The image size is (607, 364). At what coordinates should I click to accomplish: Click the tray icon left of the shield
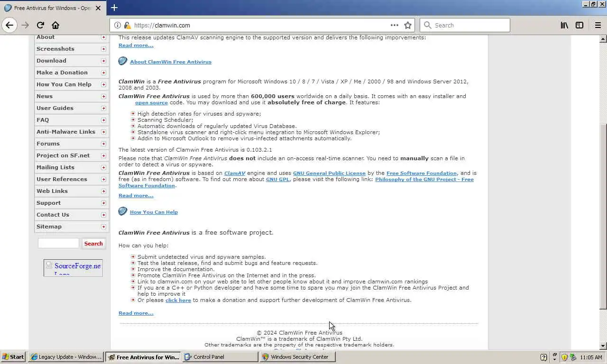pos(555,357)
